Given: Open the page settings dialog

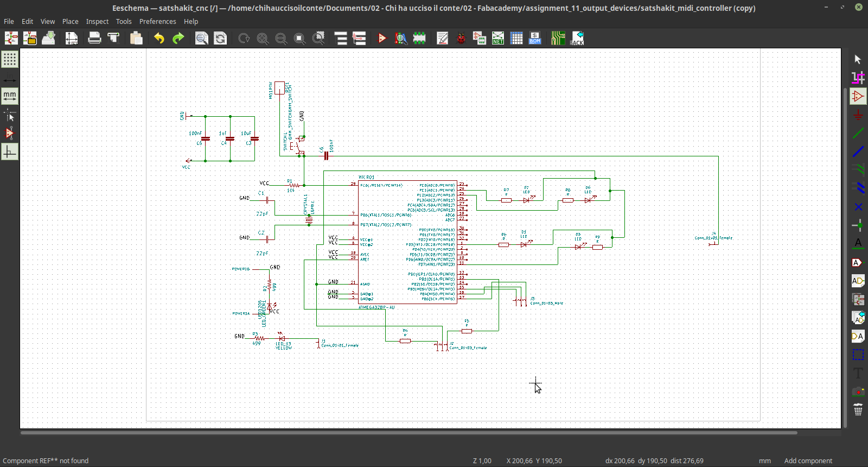Looking at the screenshot, I should coord(72,38).
